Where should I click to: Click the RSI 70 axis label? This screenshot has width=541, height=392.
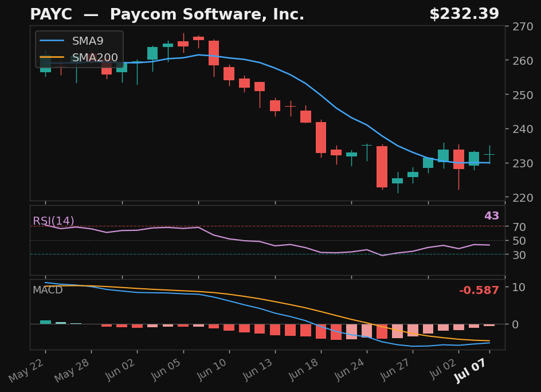[519, 227]
